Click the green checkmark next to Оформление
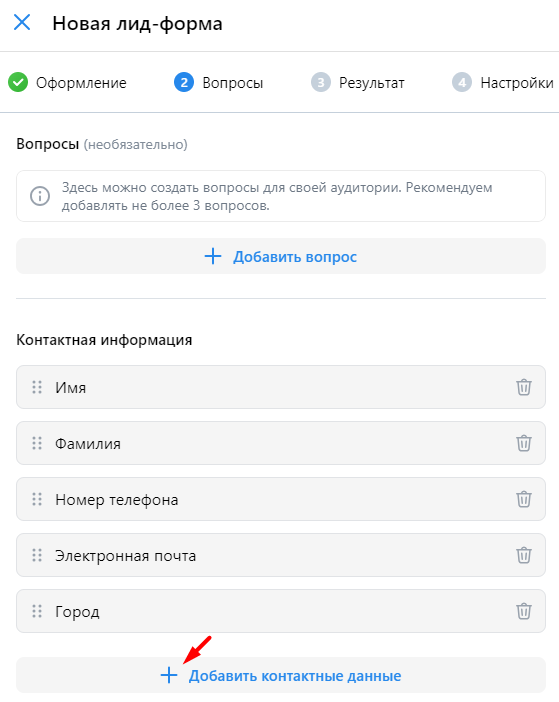559x702 pixels. [x=18, y=82]
